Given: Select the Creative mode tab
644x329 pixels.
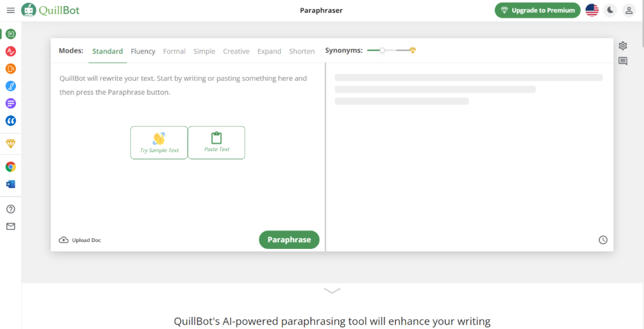Looking at the screenshot, I should click(236, 51).
